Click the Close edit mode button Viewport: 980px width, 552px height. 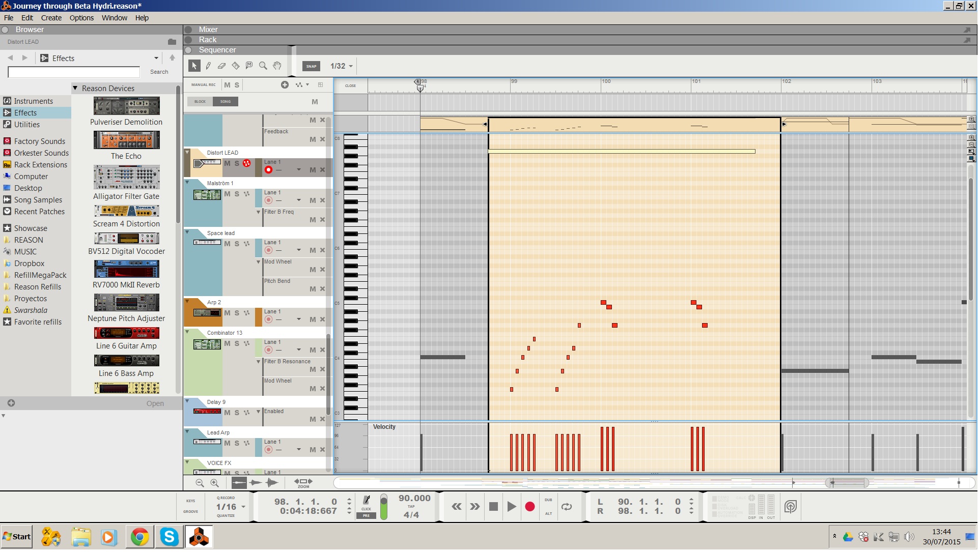pyautogui.click(x=351, y=86)
